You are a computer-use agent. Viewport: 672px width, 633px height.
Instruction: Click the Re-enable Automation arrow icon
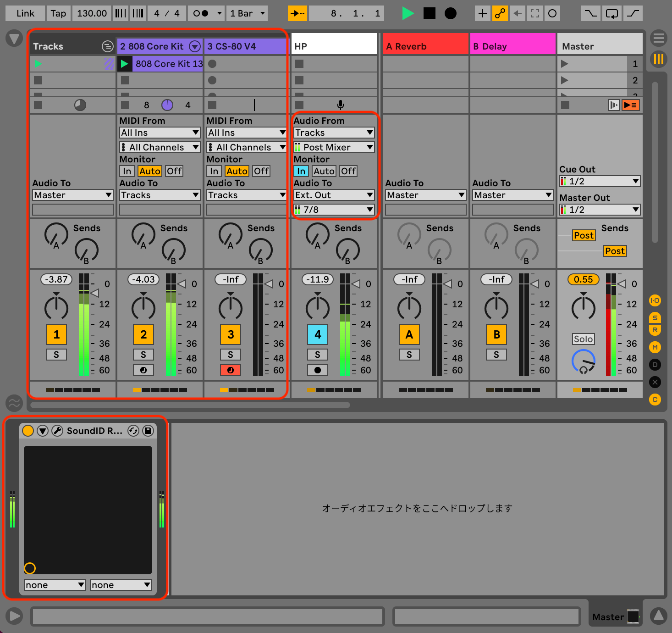(x=517, y=13)
